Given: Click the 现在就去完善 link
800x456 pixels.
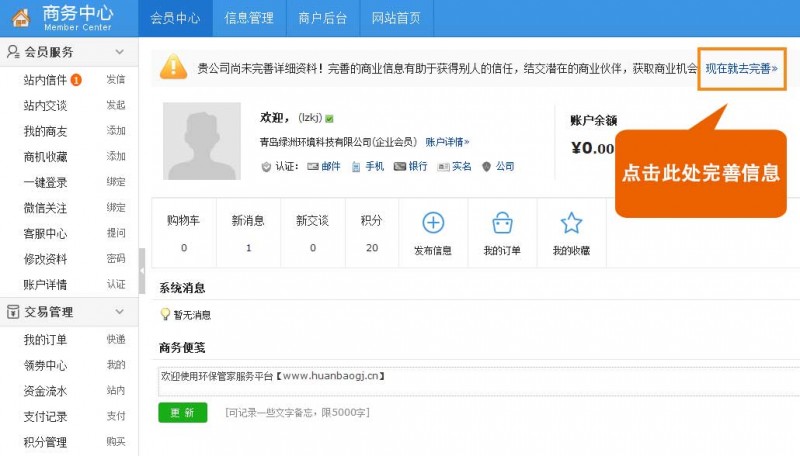Looking at the screenshot, I should 741,68.
